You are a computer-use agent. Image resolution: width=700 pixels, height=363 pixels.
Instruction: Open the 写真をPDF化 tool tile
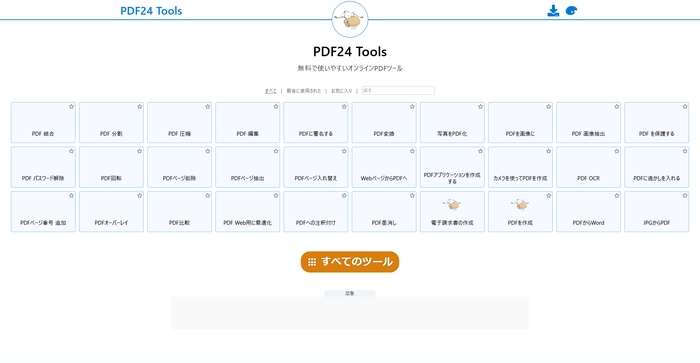452,123
